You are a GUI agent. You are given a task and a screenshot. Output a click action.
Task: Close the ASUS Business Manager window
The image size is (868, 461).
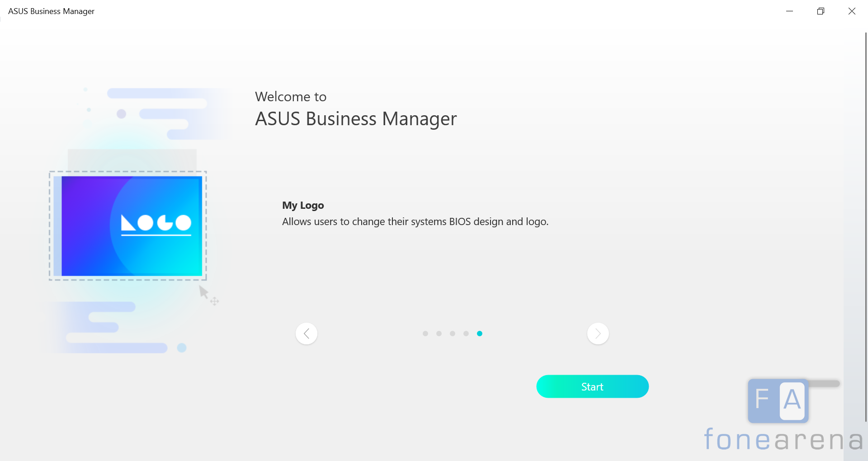click(x=852, y=11)
